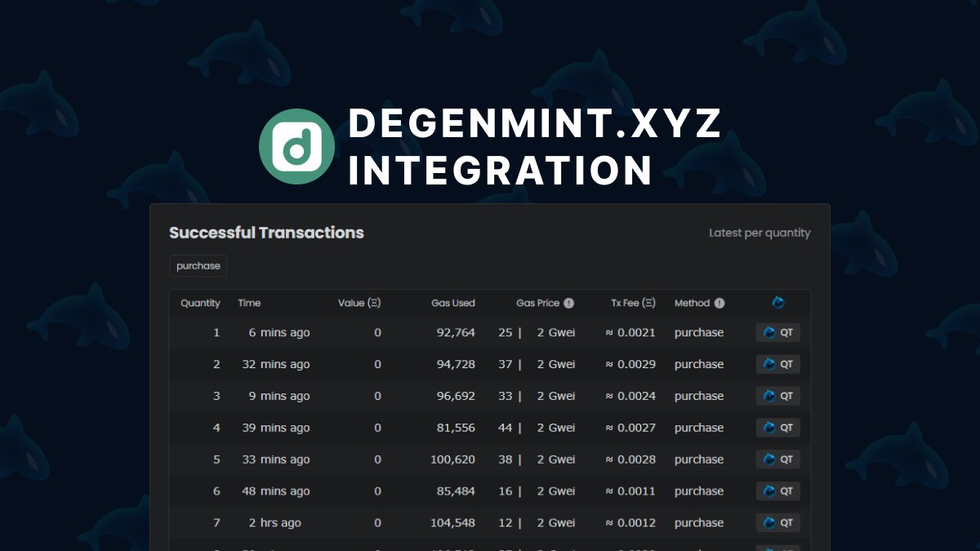Viewport: 980px width, 551px height.
Task: Click the 81,556 gas used value
Action: (x=457, y=428)
